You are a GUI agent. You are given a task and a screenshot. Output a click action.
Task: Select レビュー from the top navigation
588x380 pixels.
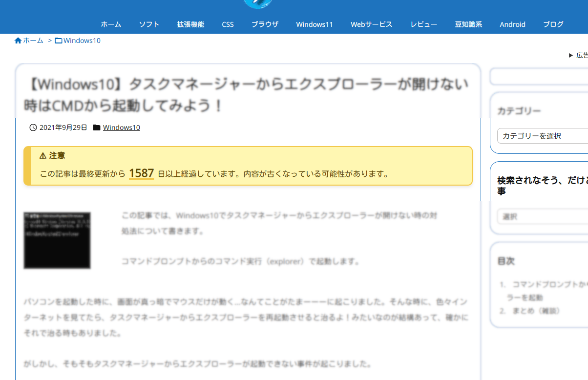pos(423,24)
